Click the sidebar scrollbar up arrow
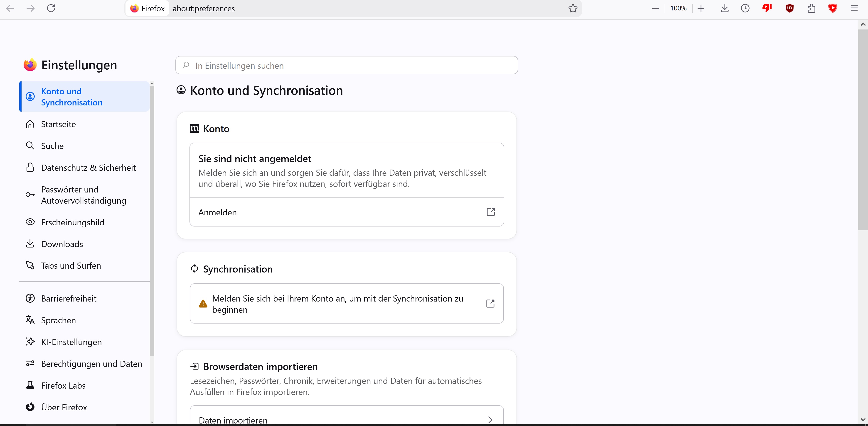This screenshot has width=868, height=426. (152, 83)
